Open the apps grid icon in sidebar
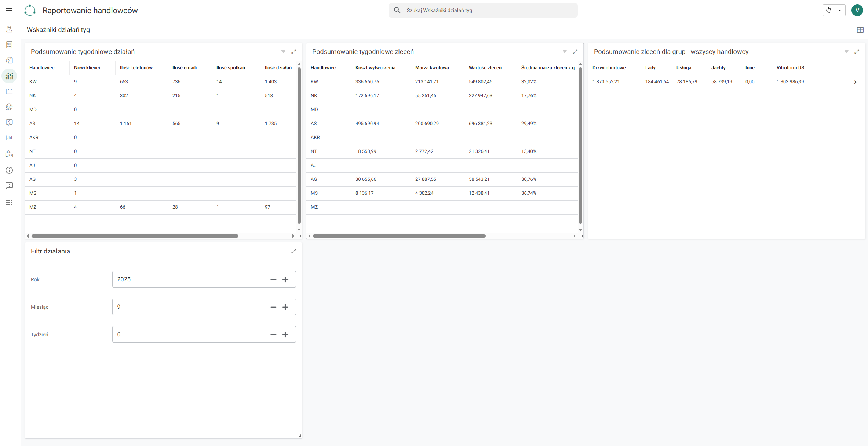This screenshot has width=868, height=446. point(9,202)
